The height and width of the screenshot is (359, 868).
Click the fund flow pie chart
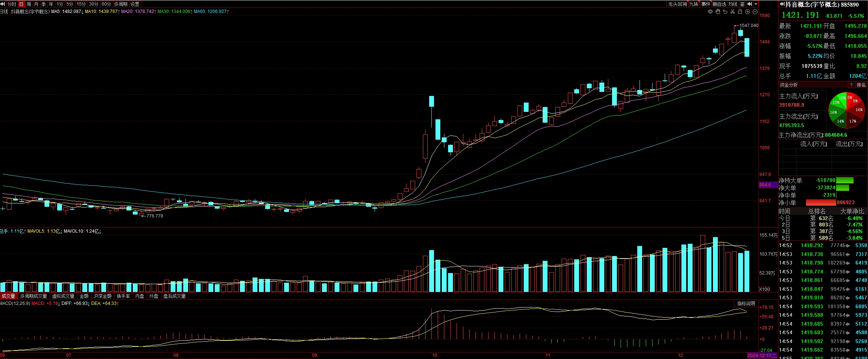[846, 110]
